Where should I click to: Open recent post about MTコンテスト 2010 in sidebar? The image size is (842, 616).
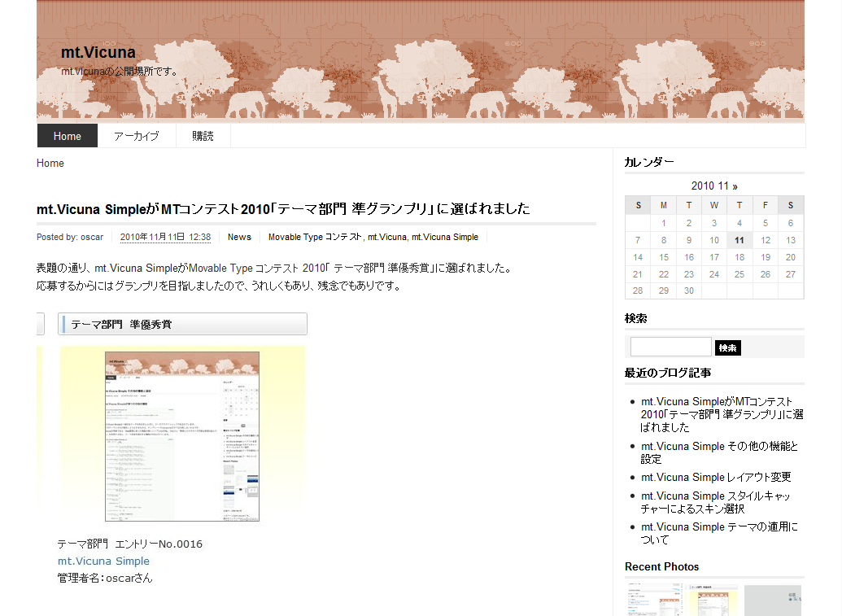[722, 414]
